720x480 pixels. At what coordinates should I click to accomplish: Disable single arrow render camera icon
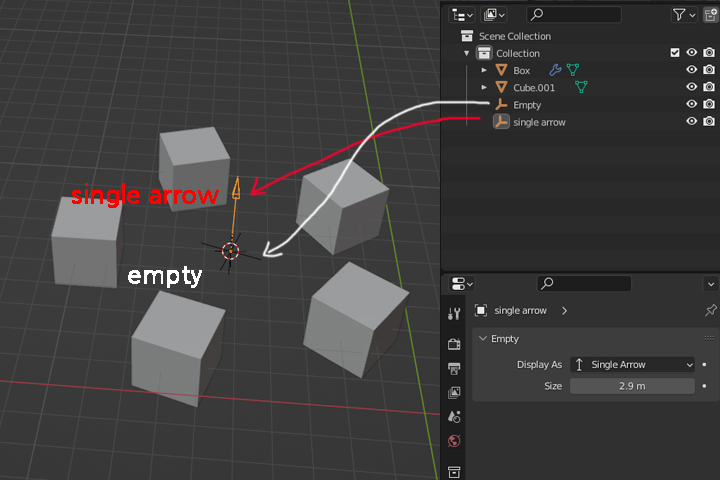[709, 121]
